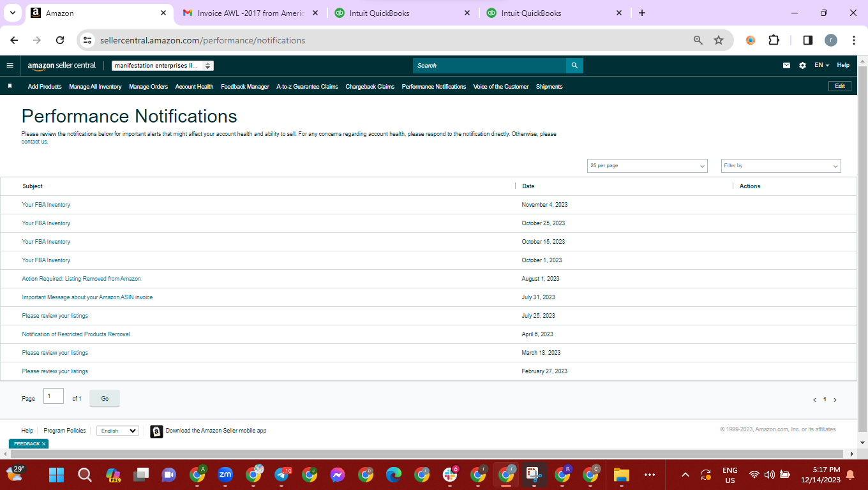Open Feedback Manager menu item
The image size is (868, 490).
245,87
